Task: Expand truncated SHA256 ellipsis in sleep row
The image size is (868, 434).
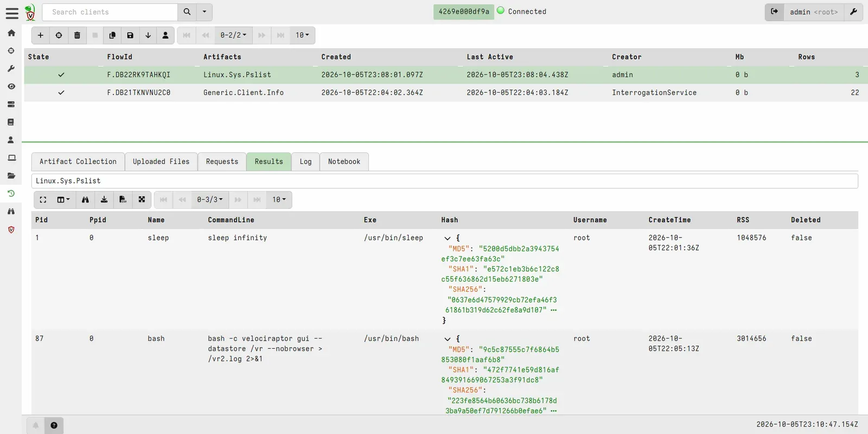Action: [x=553, y=310]
